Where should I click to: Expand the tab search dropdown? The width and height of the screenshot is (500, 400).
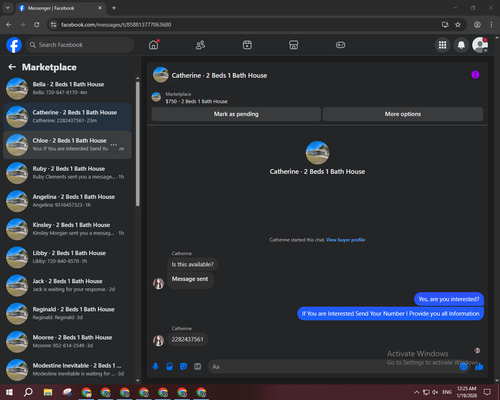pyautogui.click(x=8, y=8)
